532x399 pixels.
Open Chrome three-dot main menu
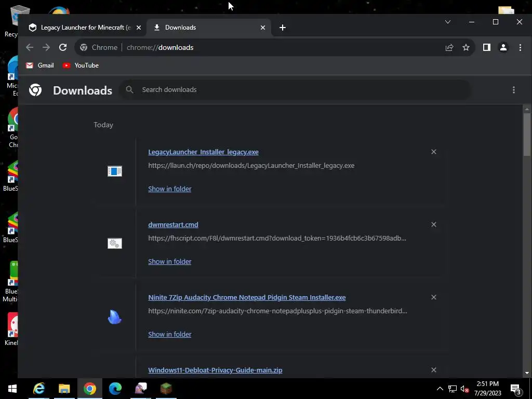(x=520, y=47)
